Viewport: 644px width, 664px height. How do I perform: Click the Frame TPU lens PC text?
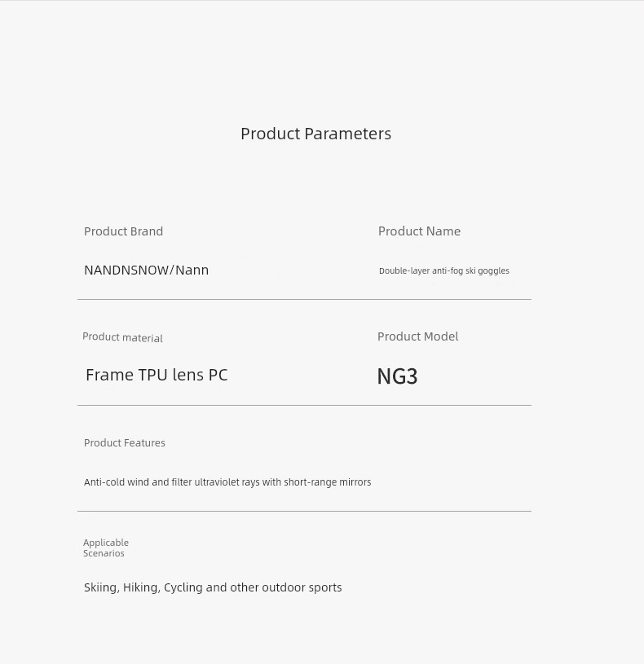click(x=157, y=375)
